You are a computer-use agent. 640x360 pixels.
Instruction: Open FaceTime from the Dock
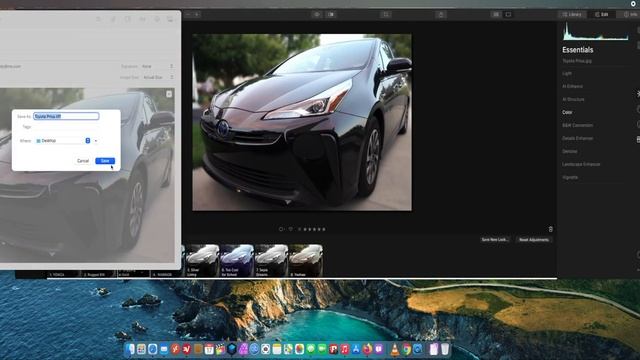point(322,349)
